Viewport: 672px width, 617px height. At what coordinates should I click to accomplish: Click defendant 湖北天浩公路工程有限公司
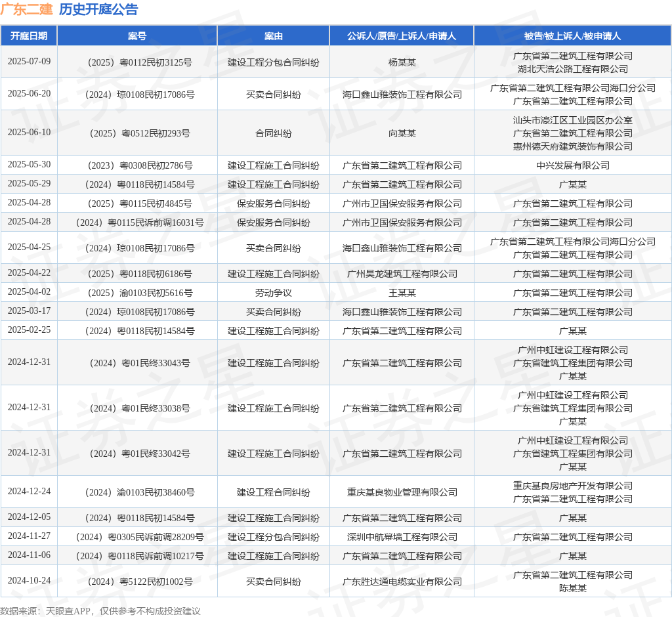click(x=572, y=69)
